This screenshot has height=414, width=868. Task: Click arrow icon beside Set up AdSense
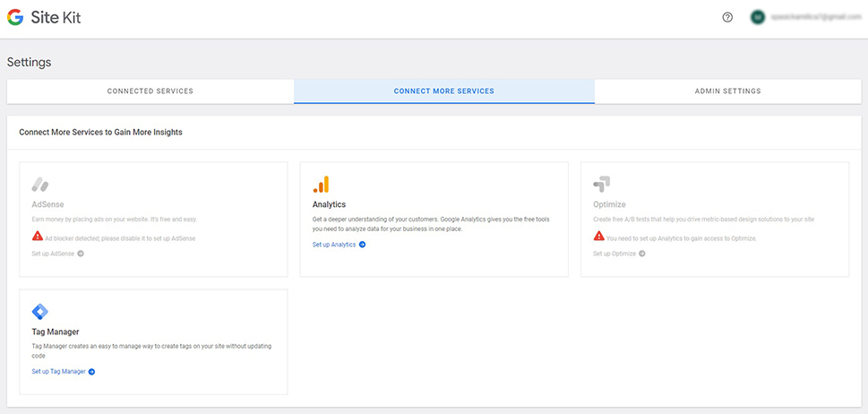coord(81,254)
